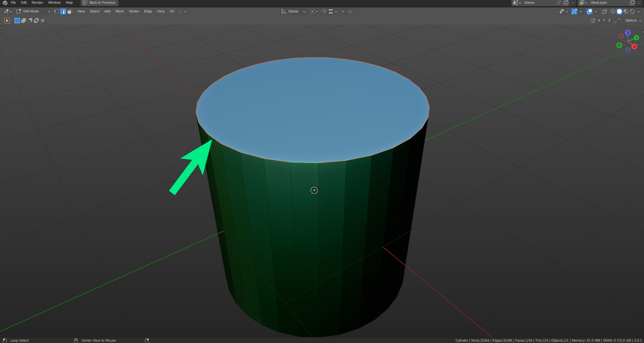
Task: Switch to face select mode
Action: point(70,11)
